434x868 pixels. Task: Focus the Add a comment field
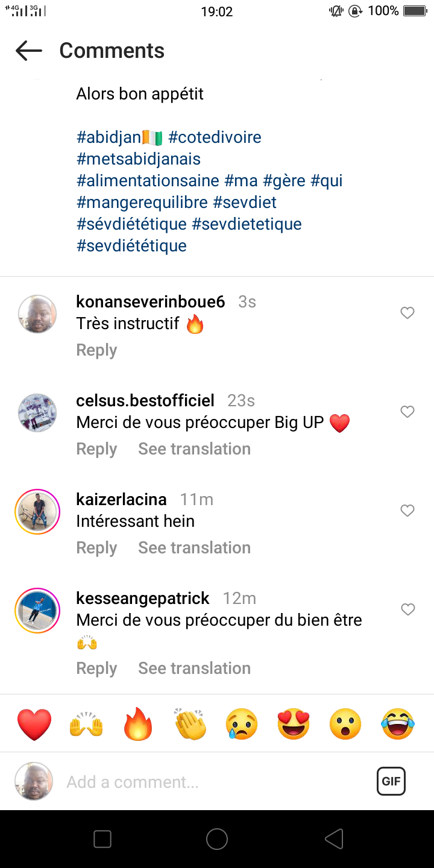tap(211, 782)
